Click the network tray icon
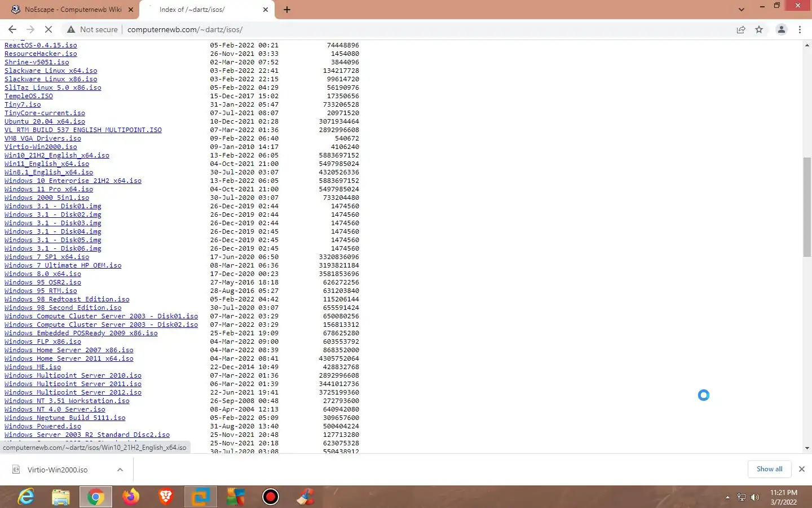812x508 pixels. pyautogui.click(x=742, y=497)
